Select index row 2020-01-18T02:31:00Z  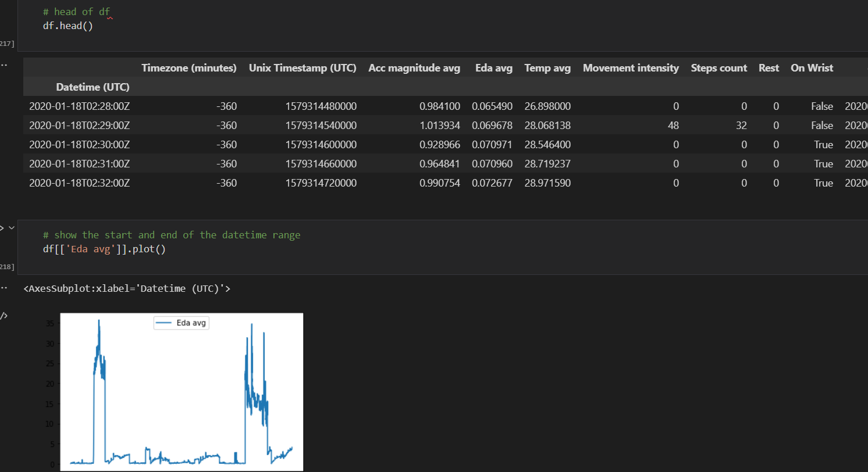(x=79, y=164)
